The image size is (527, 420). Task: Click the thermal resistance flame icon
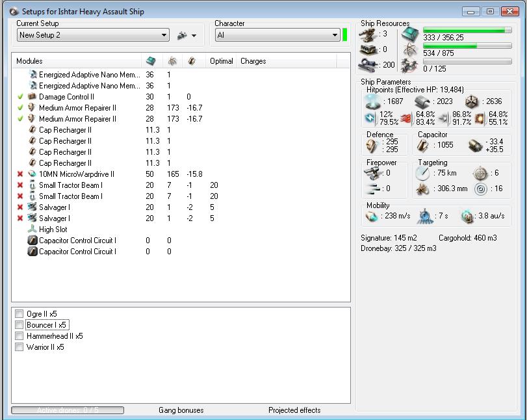(406, 118)
